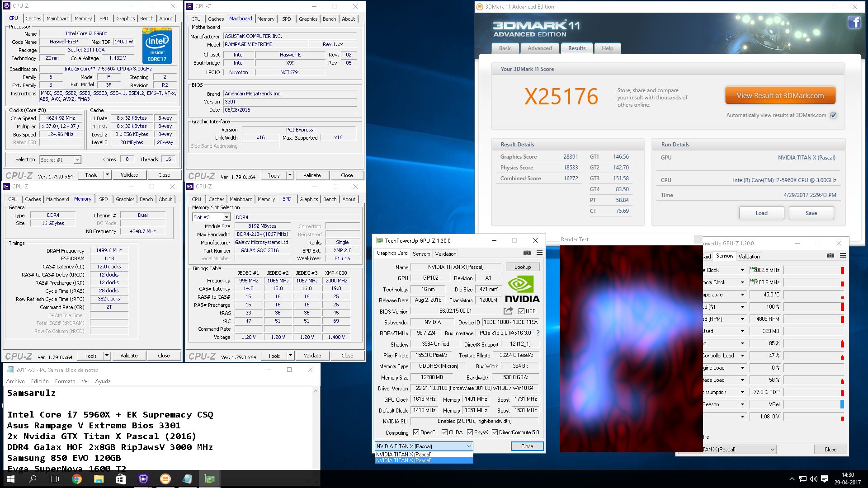
Task: Click inside the Render Test window
Action: pos(631,348)
